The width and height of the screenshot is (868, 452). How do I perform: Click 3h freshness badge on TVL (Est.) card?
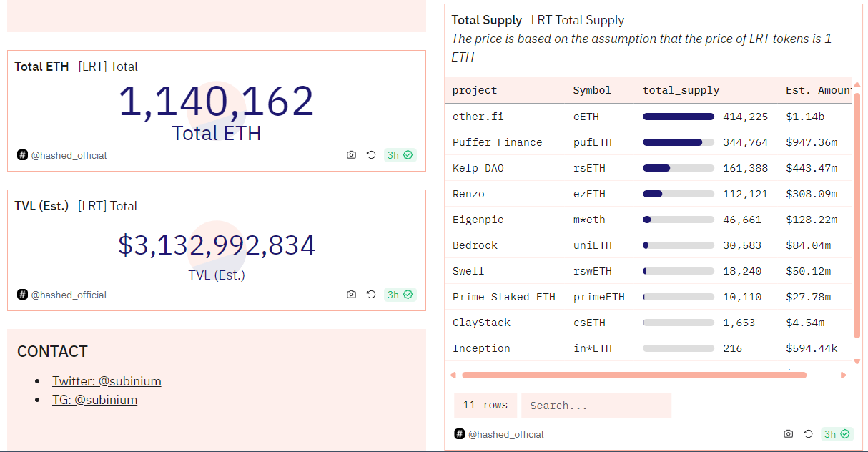(400, 295)
